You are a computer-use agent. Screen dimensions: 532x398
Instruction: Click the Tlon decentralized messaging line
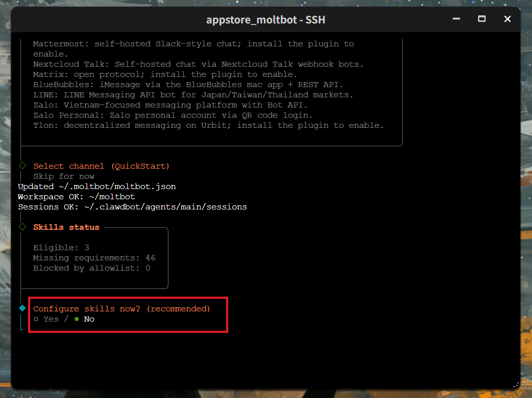click(x=208, y=125)
